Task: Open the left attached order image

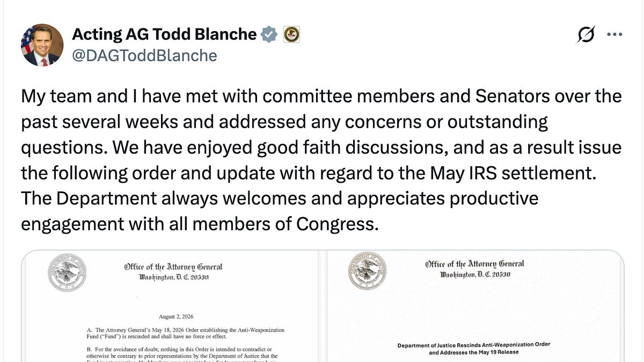Action: click(170, 307)
